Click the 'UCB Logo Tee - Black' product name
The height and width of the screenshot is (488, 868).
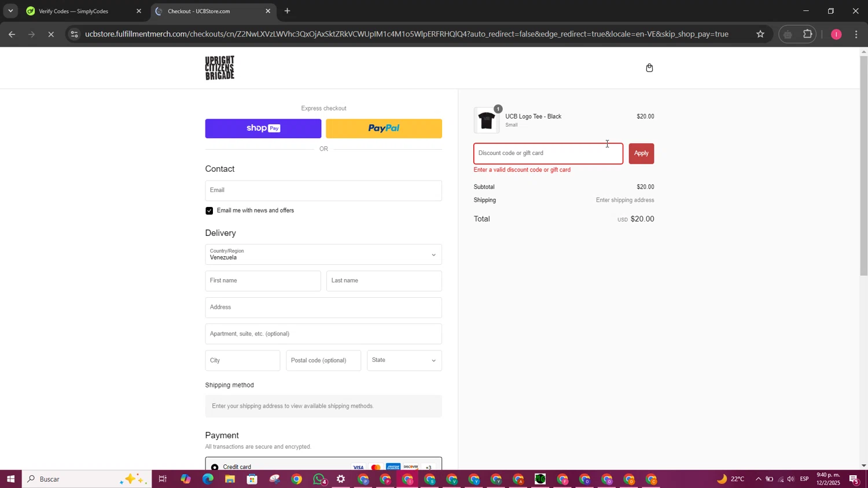[534, 116]
